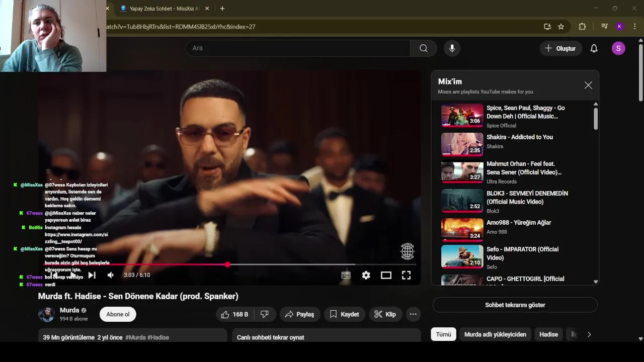Click install app icon in address bar
Image resolution: width=644 pixels, height=362 pixels.
tap(547, 27)
